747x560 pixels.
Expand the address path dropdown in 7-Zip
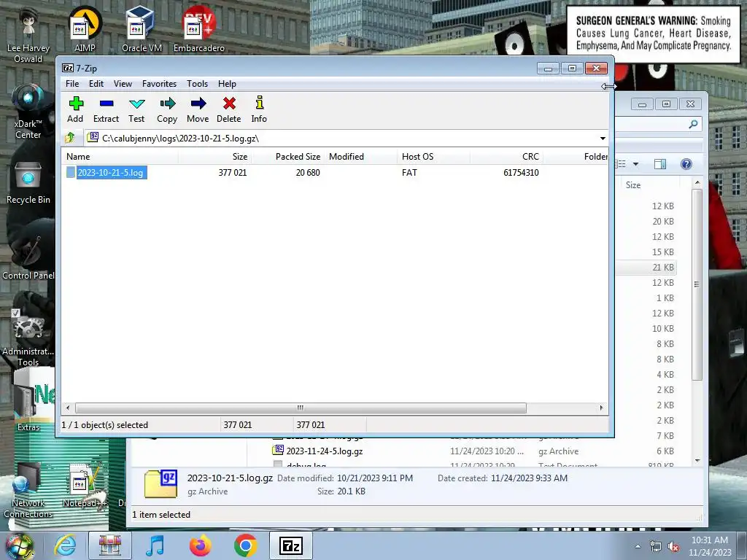click(603, 139)
